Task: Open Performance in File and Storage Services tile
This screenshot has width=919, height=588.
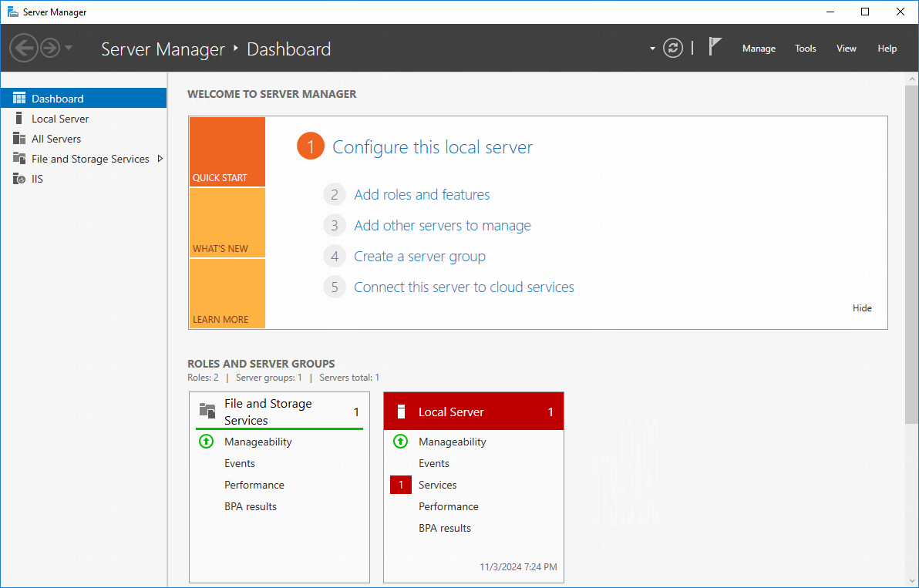Action: coord(254,485)
